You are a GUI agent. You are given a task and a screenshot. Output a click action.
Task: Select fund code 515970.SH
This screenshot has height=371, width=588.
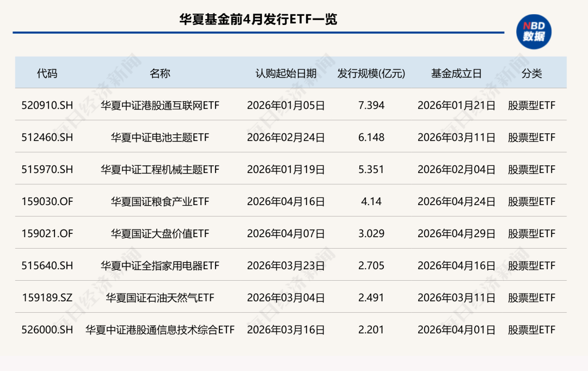point(47,169)
